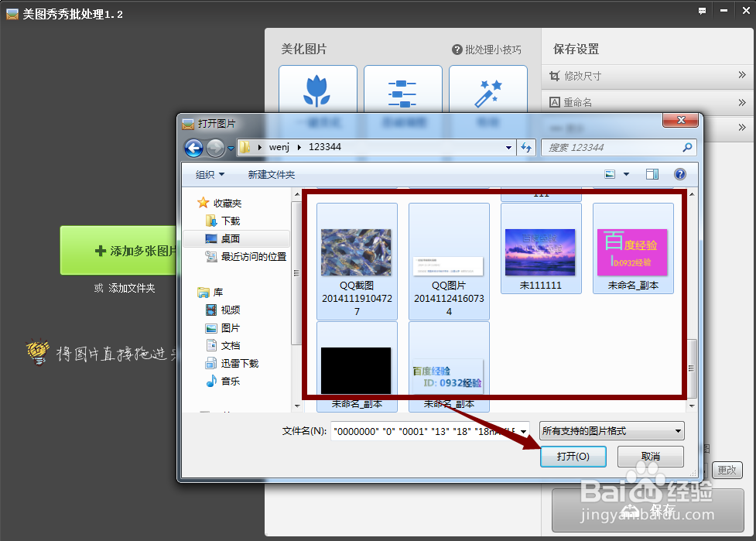This screenshot has height=541, width=756.
Task: Click the sidebar tree scroll down arrow
Action: (297, 406)
